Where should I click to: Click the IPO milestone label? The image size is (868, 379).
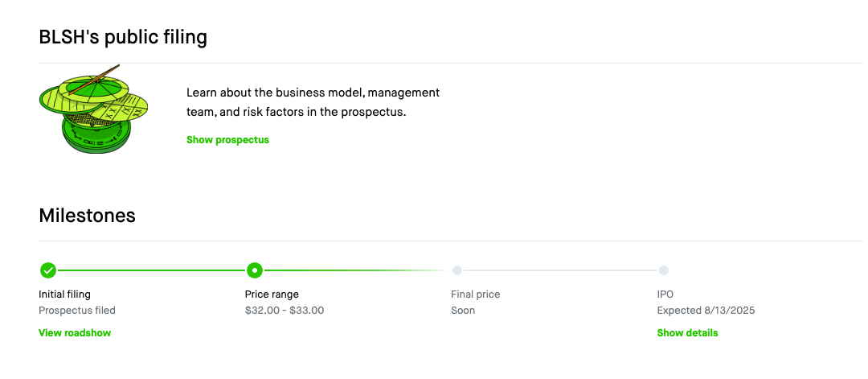[x=665, y=295]
